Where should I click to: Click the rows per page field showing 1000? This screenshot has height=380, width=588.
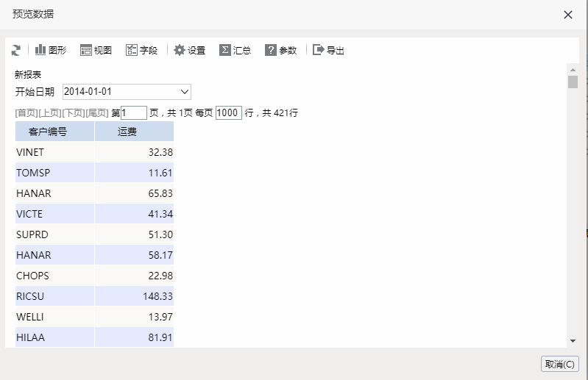click(x=229, y=112)
